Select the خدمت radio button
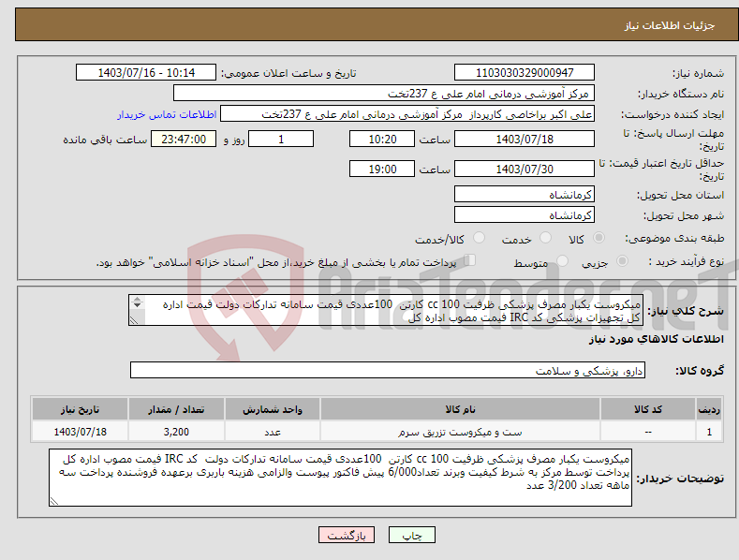 coord(545,238)
